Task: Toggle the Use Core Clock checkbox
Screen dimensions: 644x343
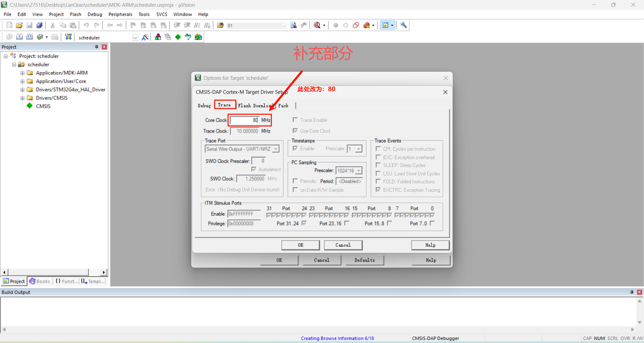Action: [x=296, y=131]
